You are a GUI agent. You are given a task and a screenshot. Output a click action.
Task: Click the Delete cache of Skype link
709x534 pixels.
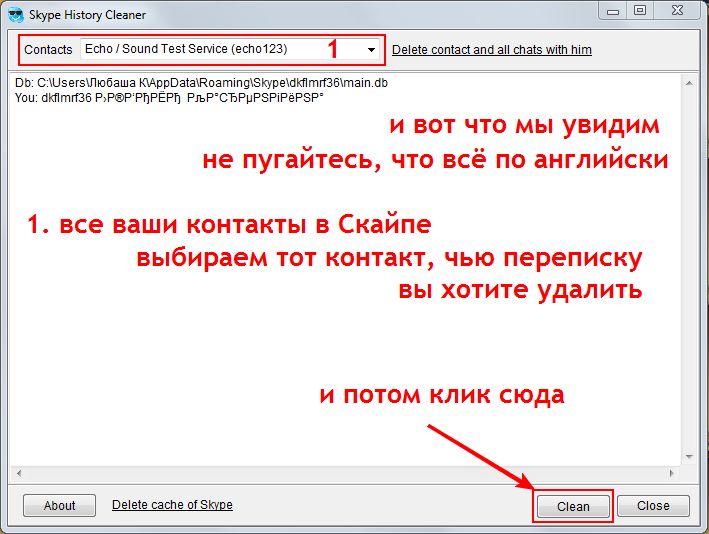(172, 505)
